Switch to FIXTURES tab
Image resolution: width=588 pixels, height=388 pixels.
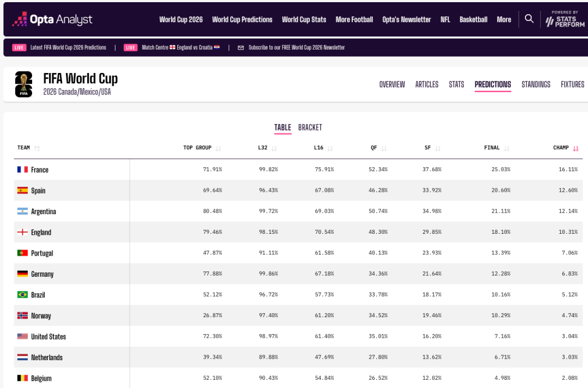tap(572, 84)
